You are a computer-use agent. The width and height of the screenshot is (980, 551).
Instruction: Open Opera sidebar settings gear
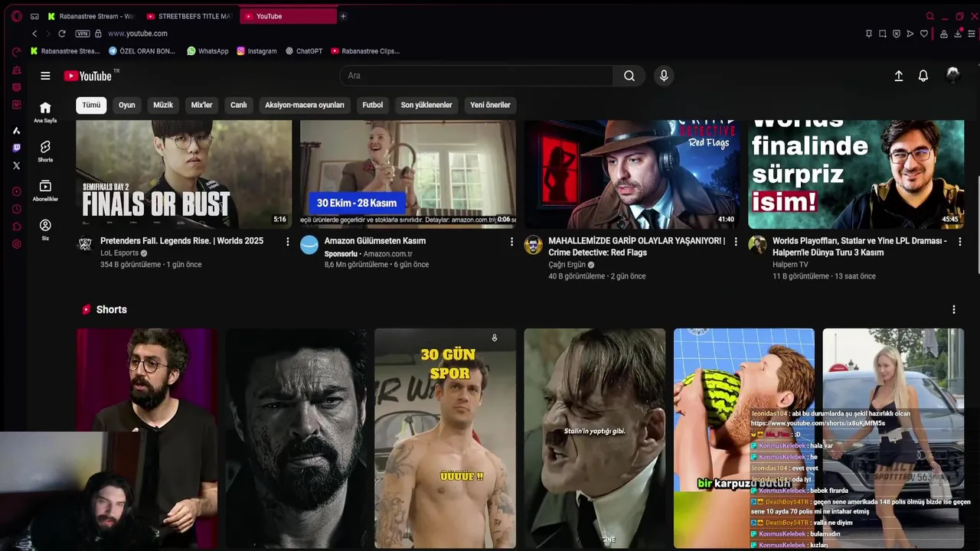(x=17, y=244)
